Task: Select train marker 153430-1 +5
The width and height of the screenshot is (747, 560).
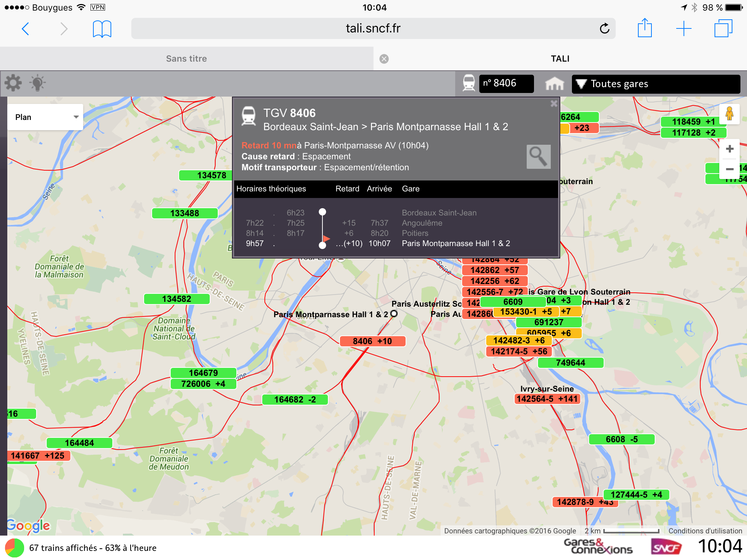Action: point(526,312)
